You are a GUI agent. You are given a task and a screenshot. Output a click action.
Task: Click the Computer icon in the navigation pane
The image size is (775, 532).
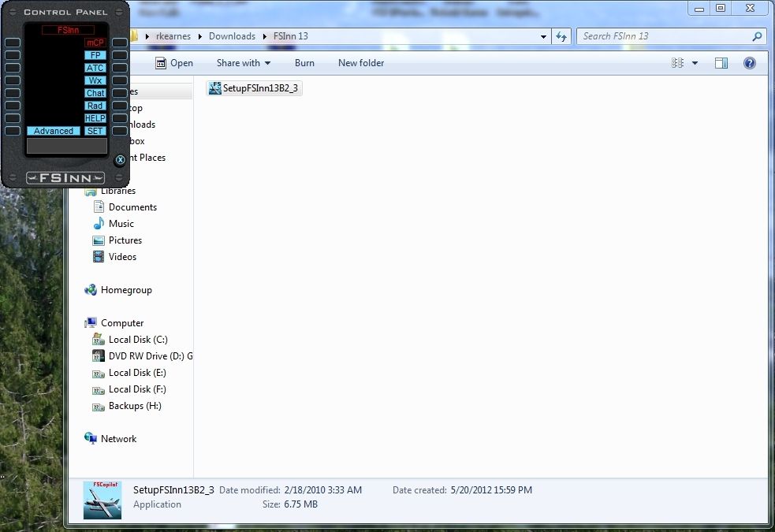coord(91,323)
